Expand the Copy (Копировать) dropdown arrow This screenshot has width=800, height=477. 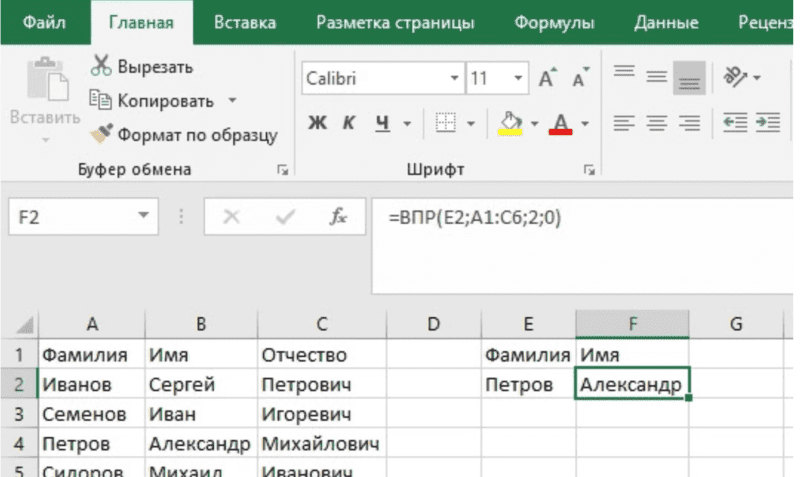232,100
